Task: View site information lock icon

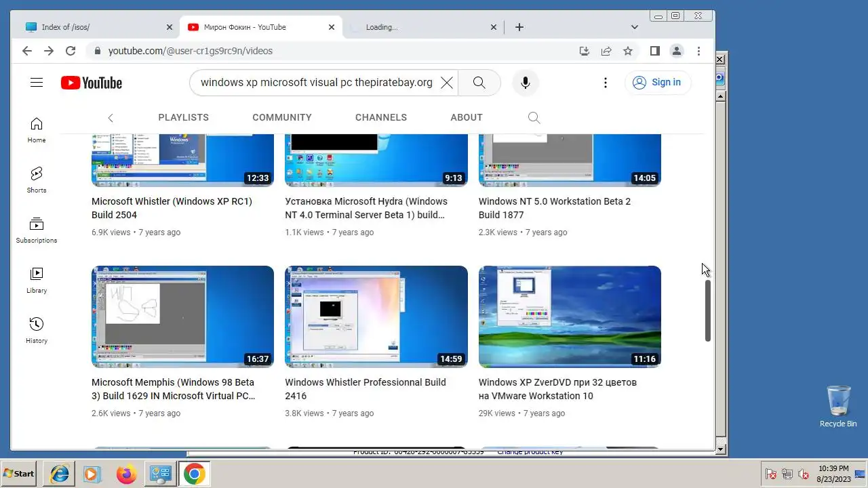Action: pyautogui.click(x=97, y=51)
